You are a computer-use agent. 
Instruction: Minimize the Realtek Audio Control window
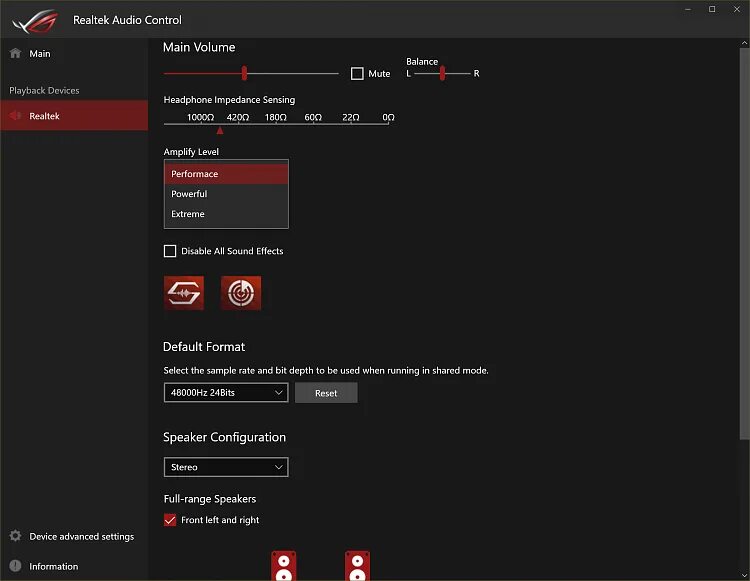[688, 9]
